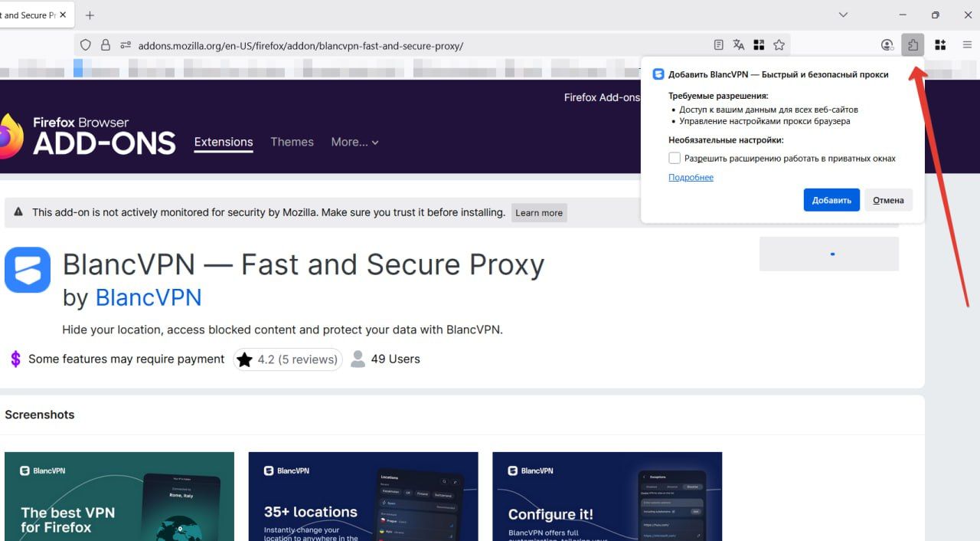Image resolution: width=980 pixels, height=541 pixels.
Task: Toggle reader view icon in address bar
Action: click(x=718, y=45)
